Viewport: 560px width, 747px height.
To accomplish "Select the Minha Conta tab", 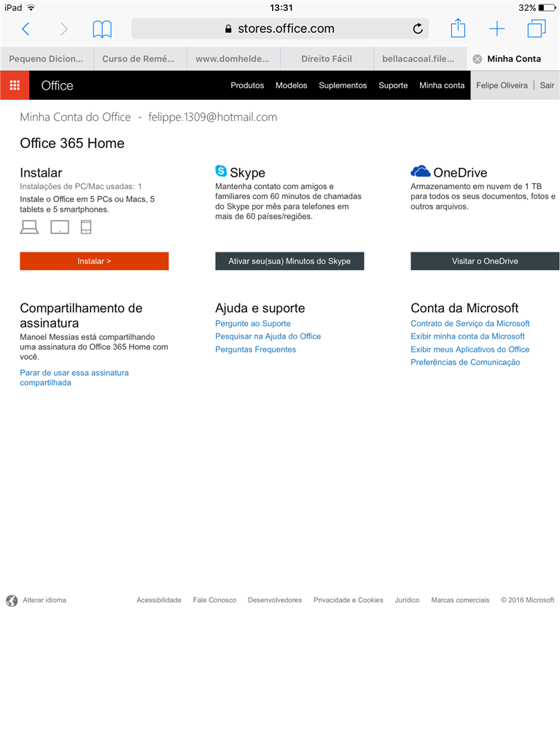I will (514, 59).
